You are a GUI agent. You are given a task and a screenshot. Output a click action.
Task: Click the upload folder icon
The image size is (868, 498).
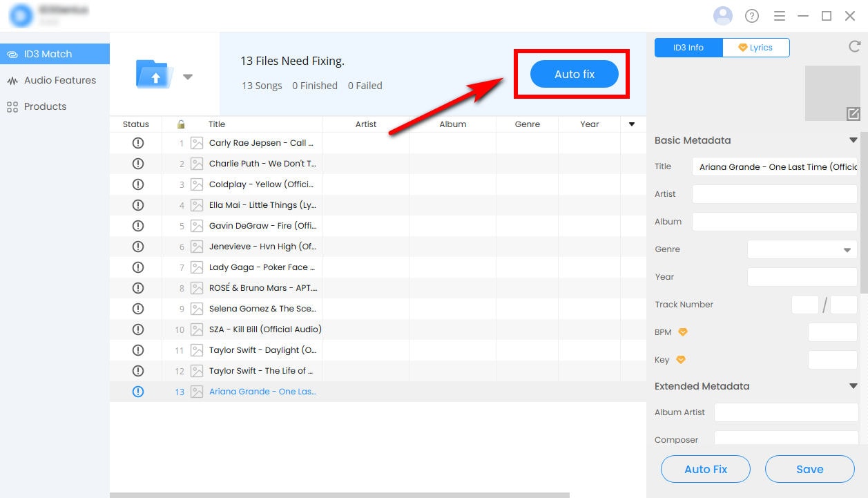[x=155, y=74]
